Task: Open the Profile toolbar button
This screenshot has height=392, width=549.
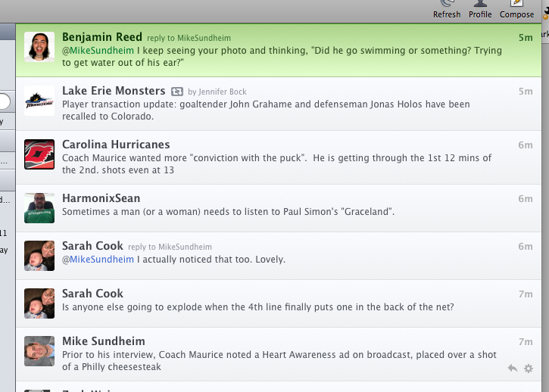Action: [x=480, y=10]
